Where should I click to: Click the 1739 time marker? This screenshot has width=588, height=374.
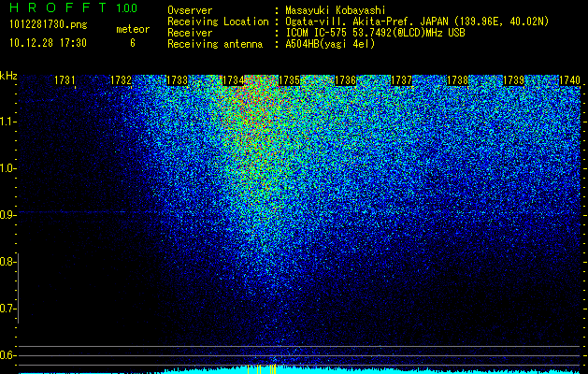pyautogui.click(x=513, y=80)
